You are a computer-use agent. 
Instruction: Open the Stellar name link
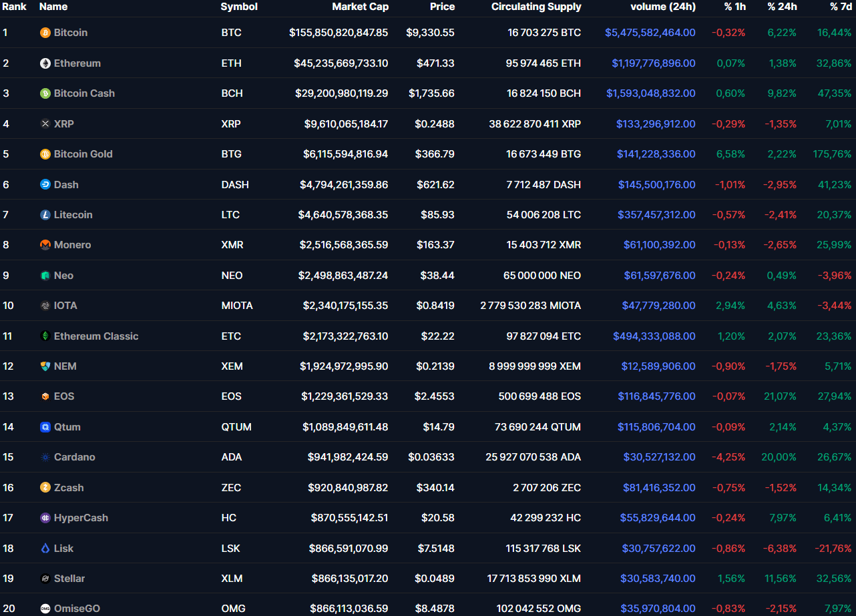[69, 579]
